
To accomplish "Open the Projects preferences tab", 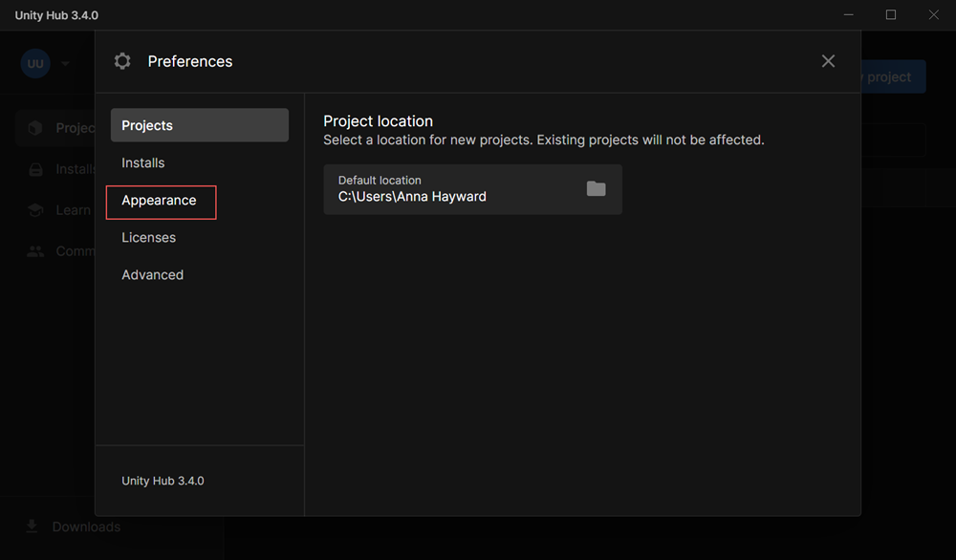I will pos(200,125).
